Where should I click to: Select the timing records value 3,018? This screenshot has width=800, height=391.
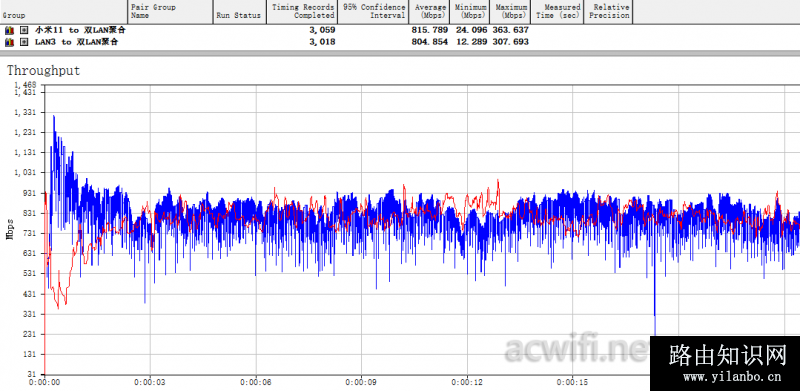click(322, 42)
